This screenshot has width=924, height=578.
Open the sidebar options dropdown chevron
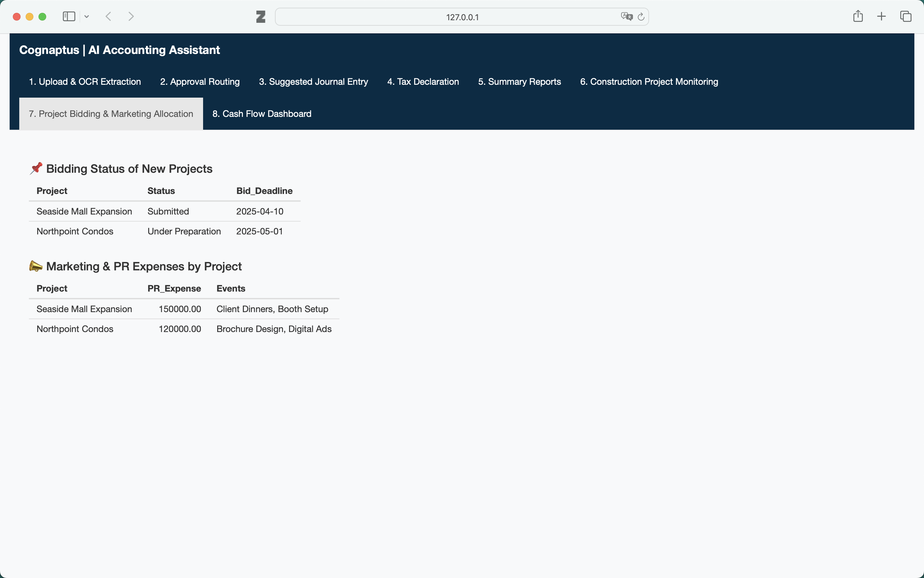[x=87, y=16]
